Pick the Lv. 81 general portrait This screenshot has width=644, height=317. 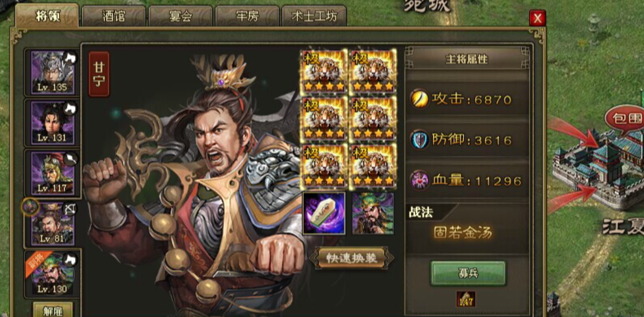(x=52, y=224)
